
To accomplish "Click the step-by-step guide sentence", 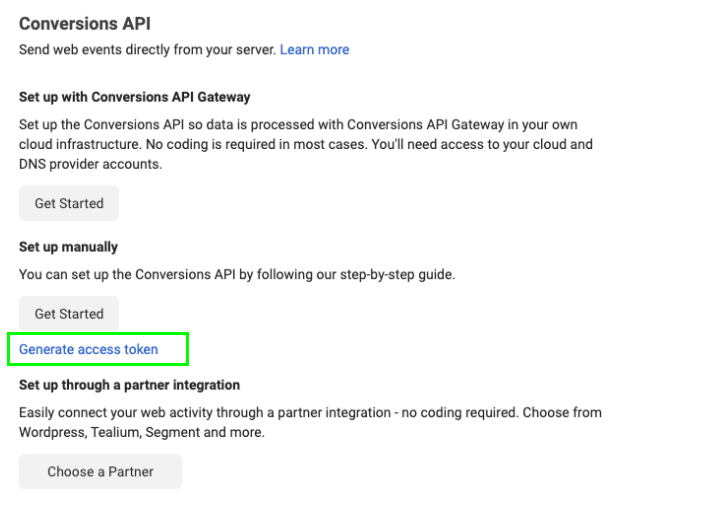I will click(x=237, y=274).
